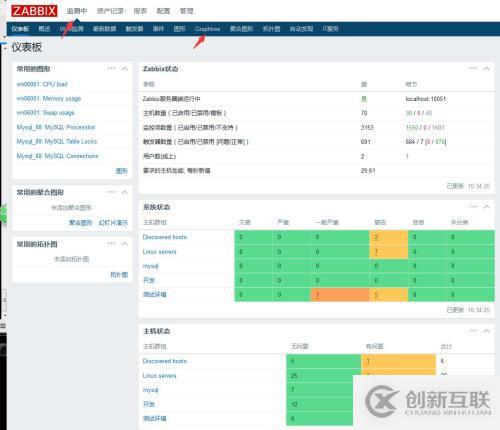Switch to the 最新数据 submenu tab
Viewport: 500px width, 430px height.
click(x=104, y=29)
